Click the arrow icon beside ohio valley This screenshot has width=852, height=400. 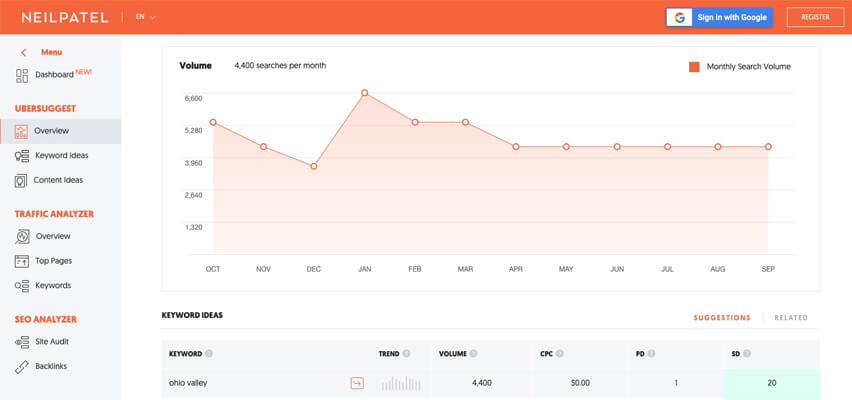[x=357, y=383]
